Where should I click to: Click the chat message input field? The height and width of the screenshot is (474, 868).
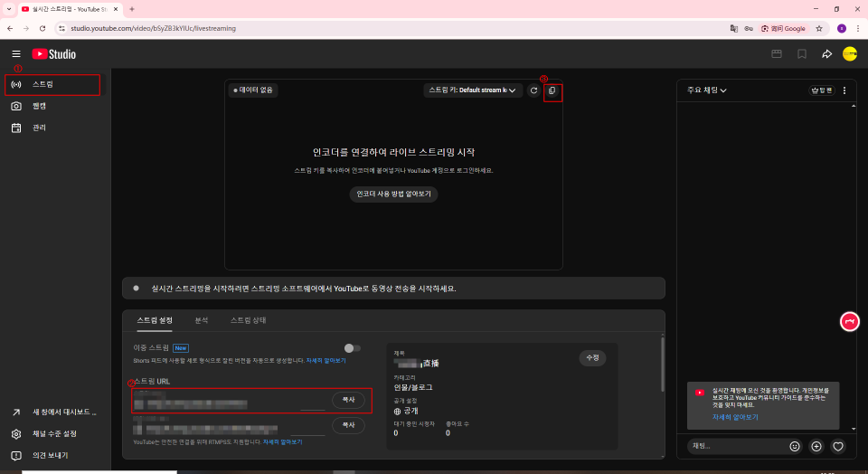(734, 446)
